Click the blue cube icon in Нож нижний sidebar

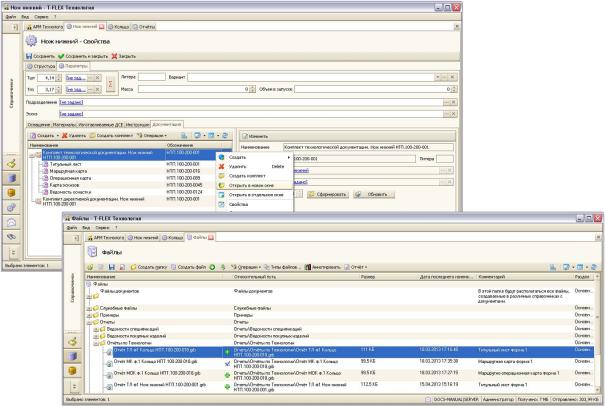pos(12,178)
